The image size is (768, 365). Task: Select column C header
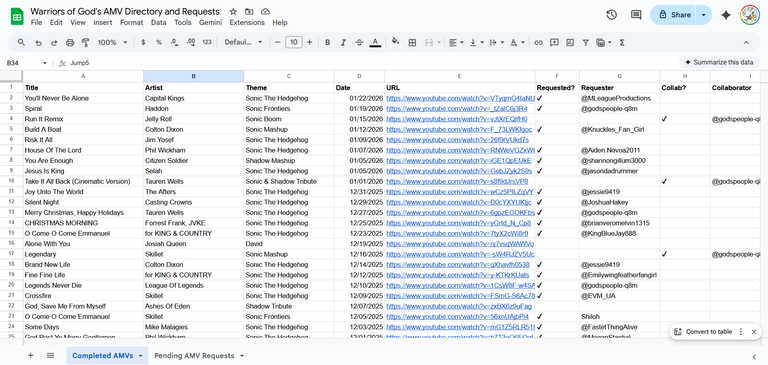[x=289, y=76]
